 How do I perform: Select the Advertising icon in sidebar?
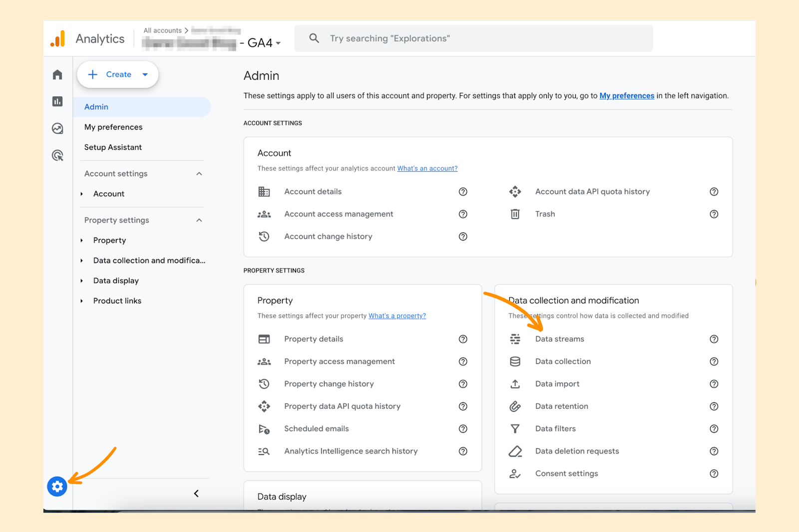click(x=57, y=155)
